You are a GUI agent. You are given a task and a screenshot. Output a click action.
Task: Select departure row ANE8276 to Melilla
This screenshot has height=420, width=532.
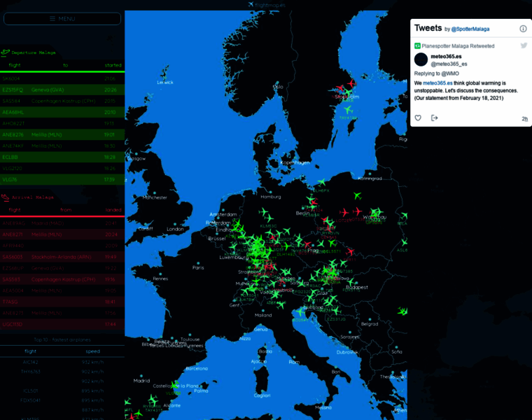pyautogui.click(x=62, y=134)
